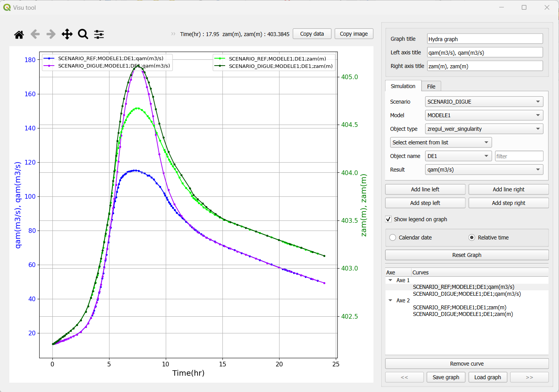
Task: Open Object type dropdown
Action: (484, 129)
